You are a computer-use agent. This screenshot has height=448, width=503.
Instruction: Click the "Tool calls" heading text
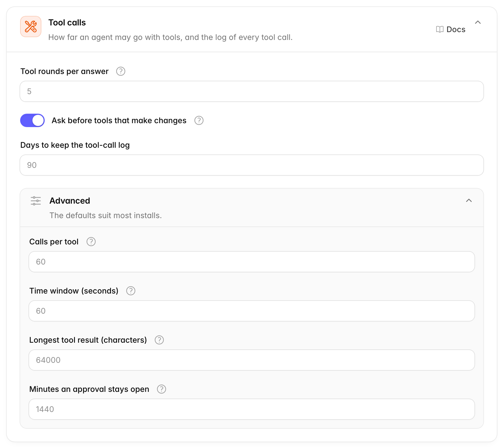point(67,23)
